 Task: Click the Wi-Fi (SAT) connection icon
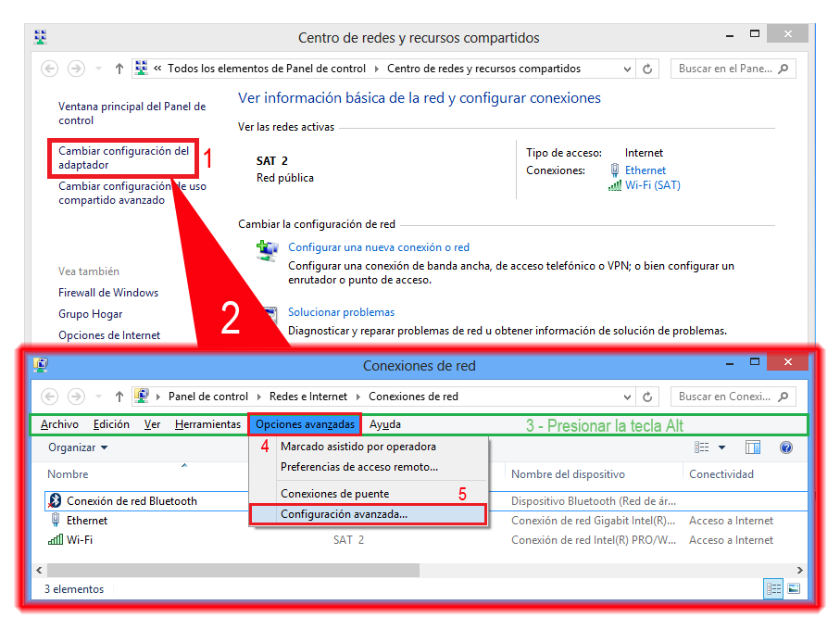(x=616, y=184)
